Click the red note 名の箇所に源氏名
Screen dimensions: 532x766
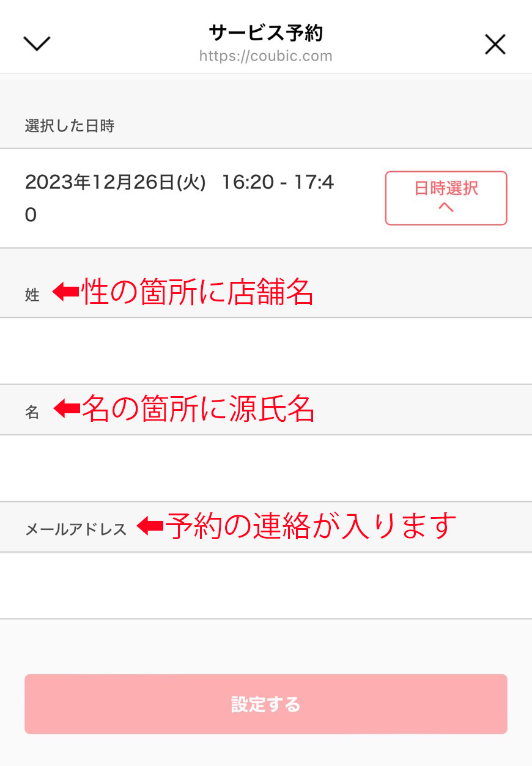tap(199, 409)
